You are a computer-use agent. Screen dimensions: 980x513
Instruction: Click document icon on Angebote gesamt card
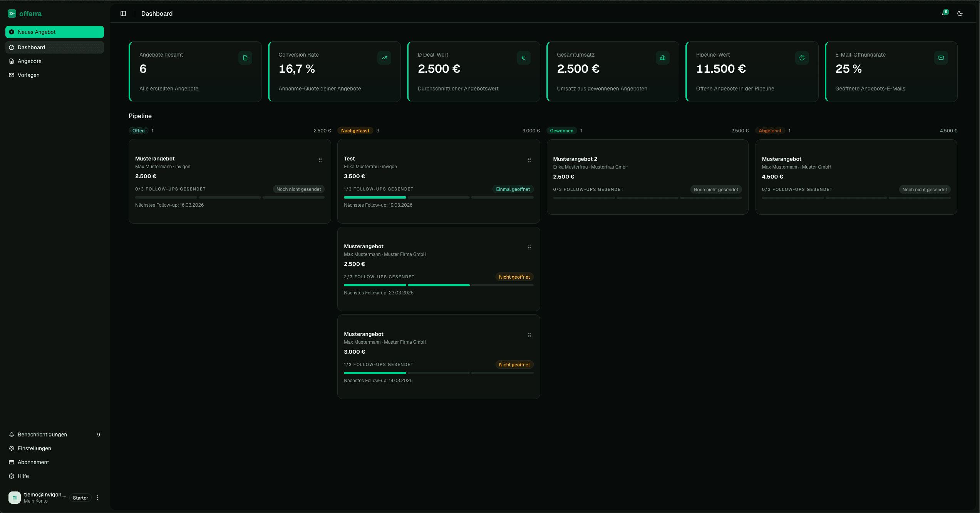[245, 58]
